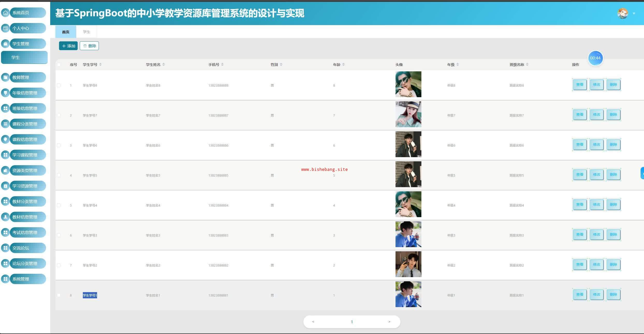This screenshot has height=334, width=644.
Task: Click the 添加 button
Action: click(x=68, y=46)
